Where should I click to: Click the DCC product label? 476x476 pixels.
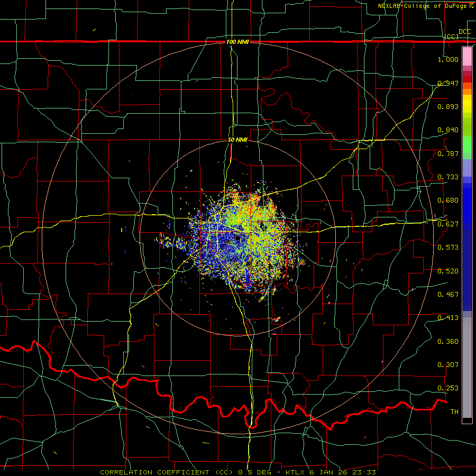pos(464,32)
